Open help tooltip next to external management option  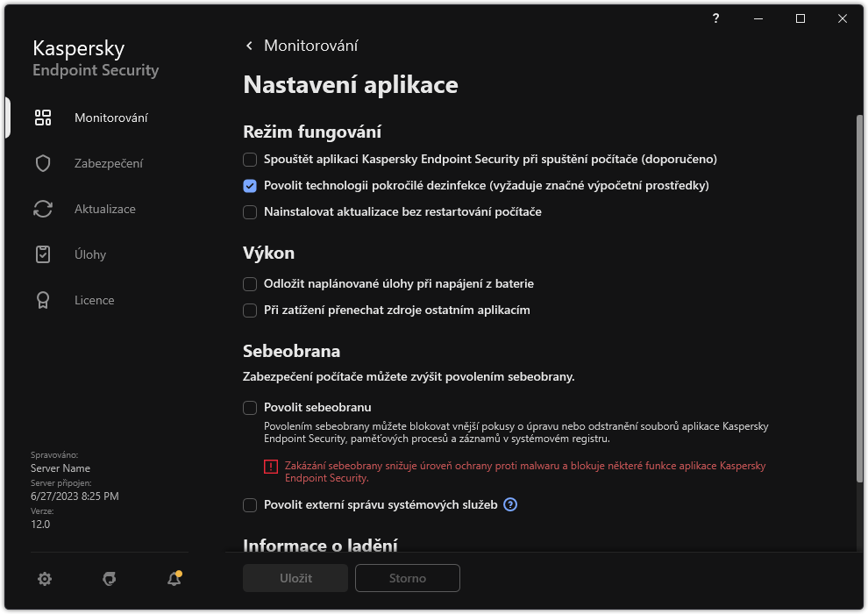[510, 505]
